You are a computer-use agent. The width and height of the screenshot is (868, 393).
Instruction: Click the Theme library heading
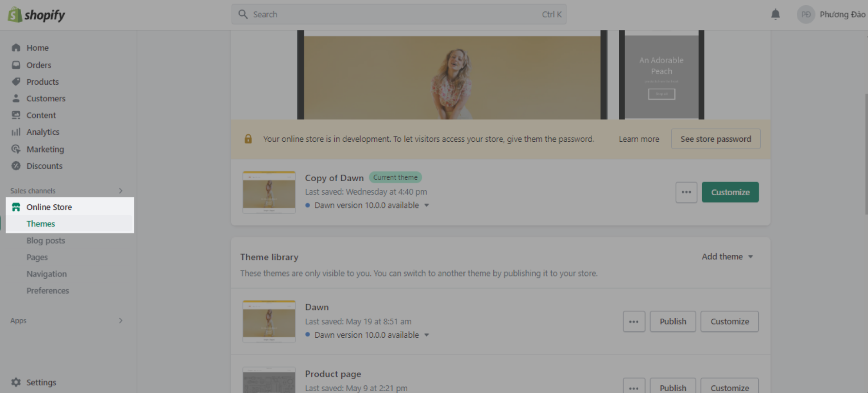pos(269,257)
